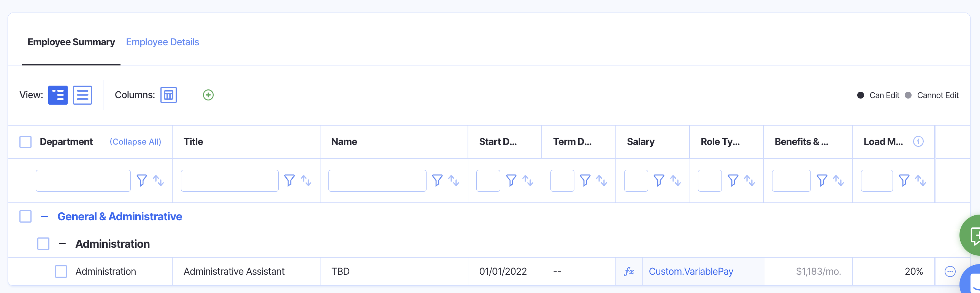Collapse the General & Administrative group

tap(44, 217)
